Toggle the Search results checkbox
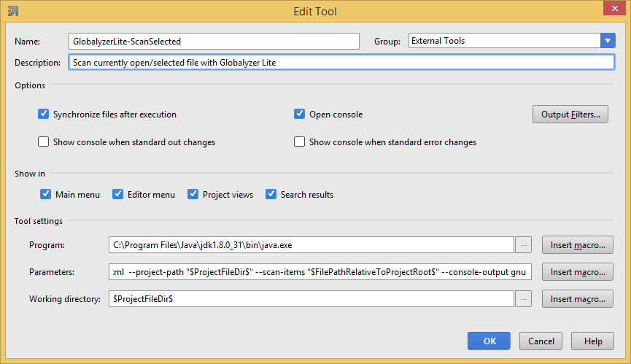Image resolution: width=631 pixels, height=364 pixels. (271, 195)
